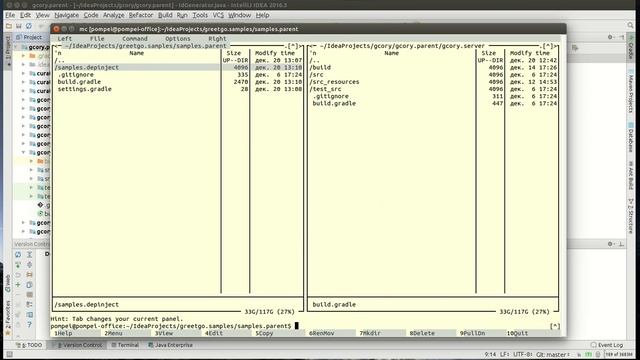Change line separator via LF status item

pos(504,354)
